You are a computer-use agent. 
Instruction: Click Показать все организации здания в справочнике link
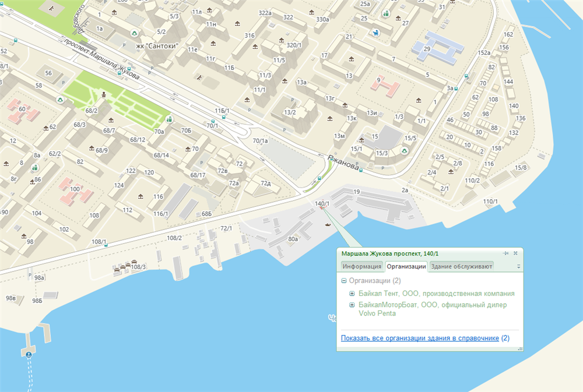tap(420, 338)
